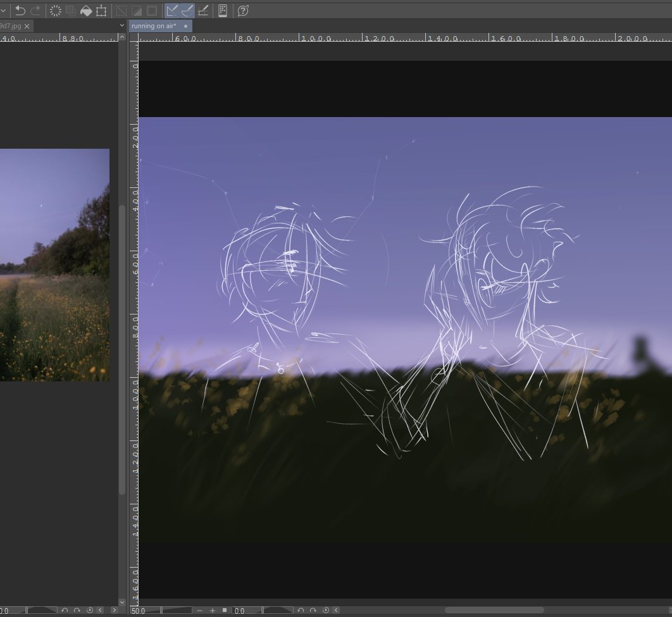The image size is (672, 617).
Task: Toggle Snap to Grid
Action: point(203,11)
